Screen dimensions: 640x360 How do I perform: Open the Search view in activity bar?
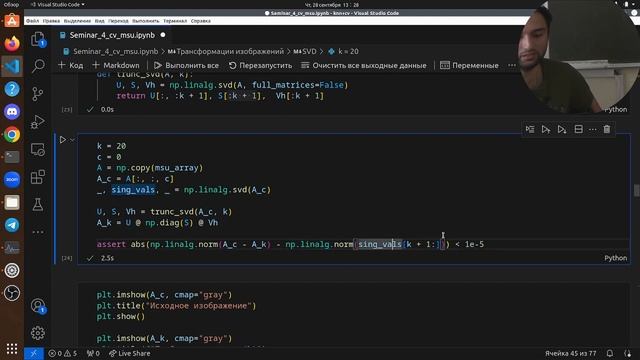point(38,66)
